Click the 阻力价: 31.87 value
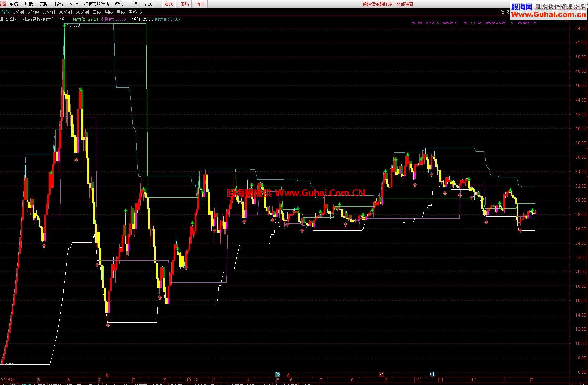This screenshot has height=385, width=588. (168, 19)
